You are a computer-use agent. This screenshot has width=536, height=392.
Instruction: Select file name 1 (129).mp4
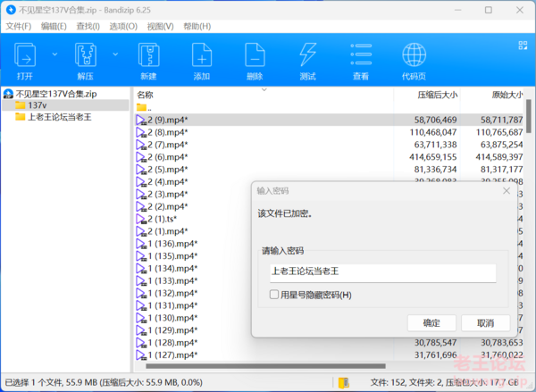pos(172,330)
